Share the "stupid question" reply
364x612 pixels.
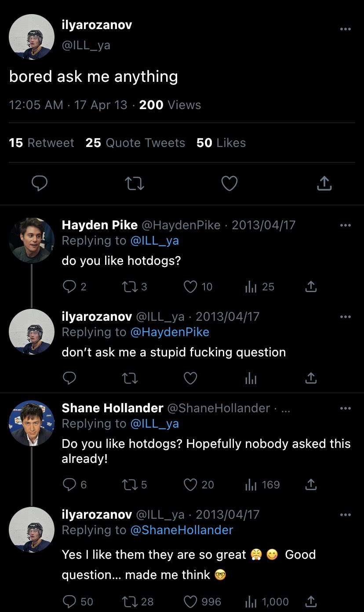tap(311, 378)
